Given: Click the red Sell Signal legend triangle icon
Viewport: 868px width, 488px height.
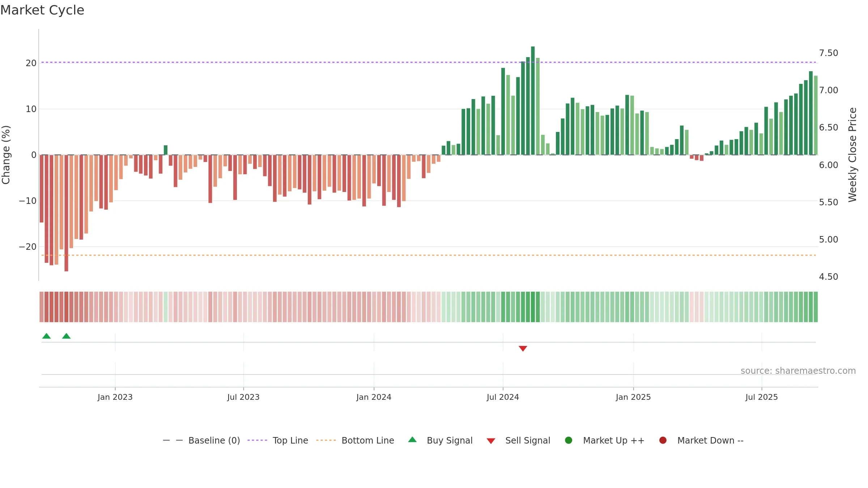Looking at the screenshot, I should coord(491,441).
